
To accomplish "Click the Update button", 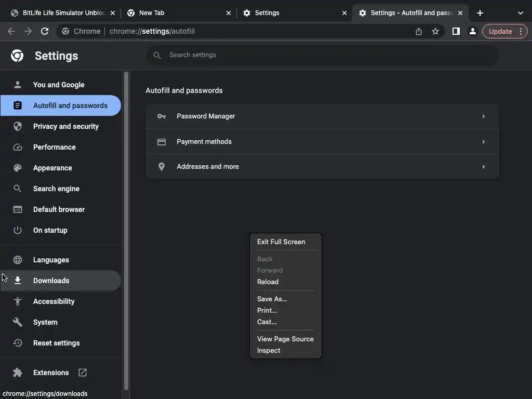I will (x=500, y=31).
